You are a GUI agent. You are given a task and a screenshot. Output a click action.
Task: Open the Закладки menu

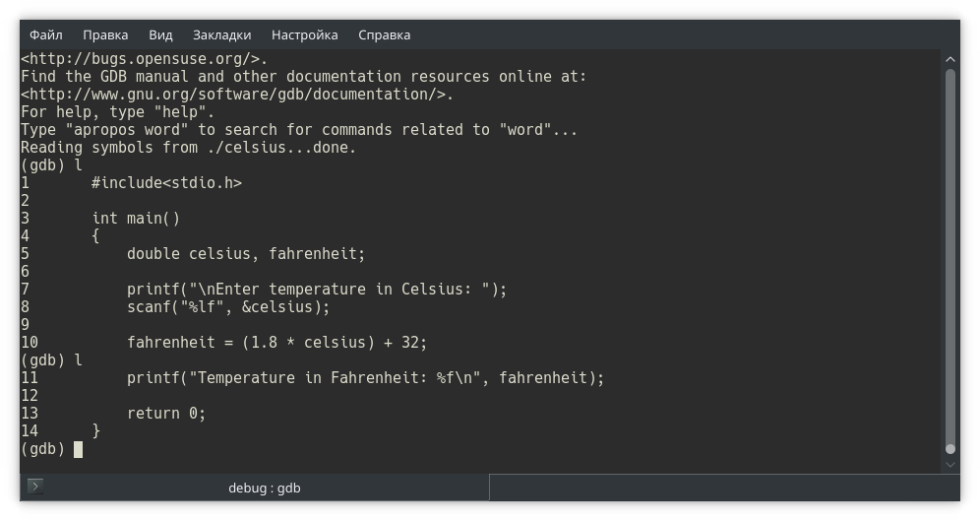(x=221, y=34)
